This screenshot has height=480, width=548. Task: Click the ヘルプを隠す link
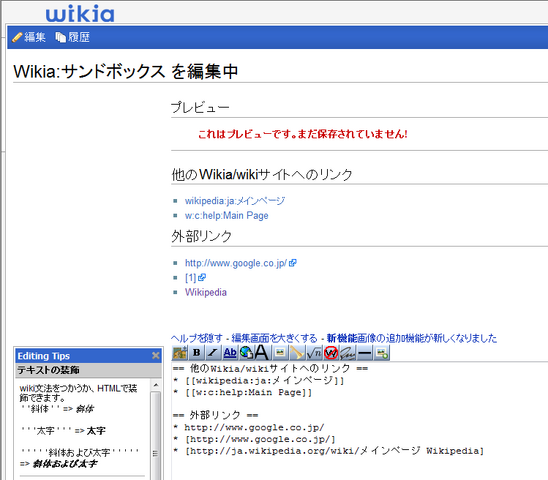click(x=197, y=338)
